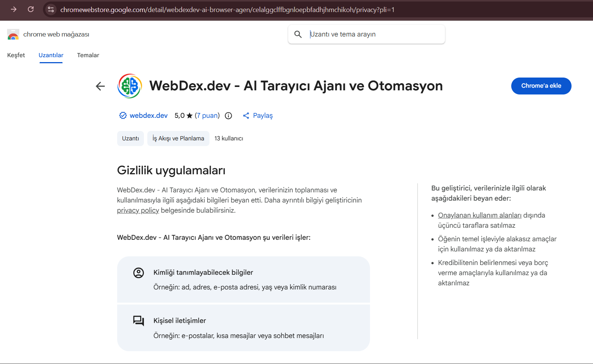Switch to the Uzantılar tab
This screenshot has height=364, width=593.
click(x=51, y=55)
